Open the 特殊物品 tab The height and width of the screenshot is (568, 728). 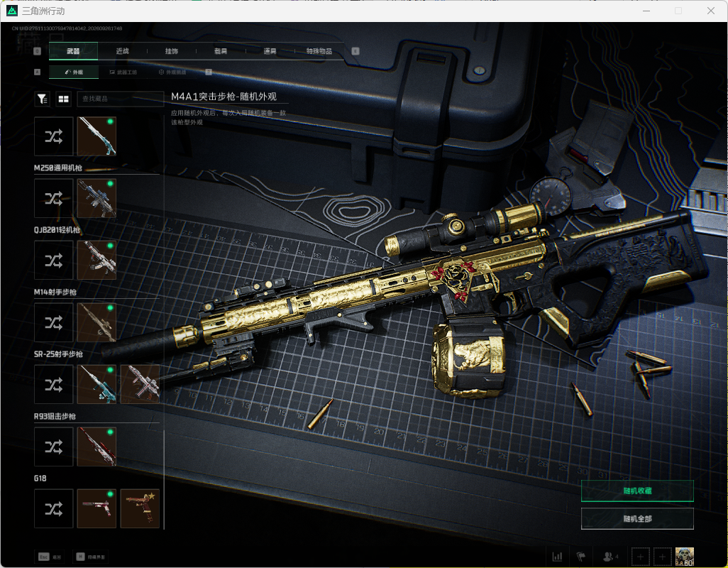tap(319, 51)
